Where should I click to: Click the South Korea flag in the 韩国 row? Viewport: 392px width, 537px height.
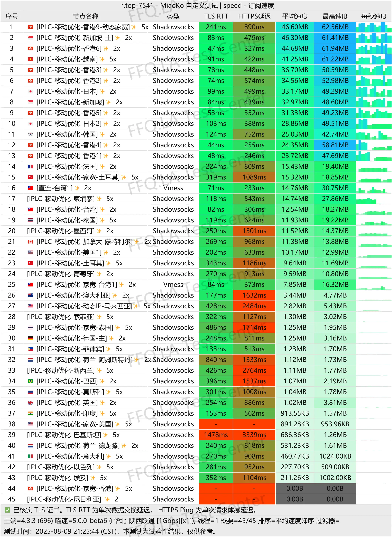tap(30, 134)
